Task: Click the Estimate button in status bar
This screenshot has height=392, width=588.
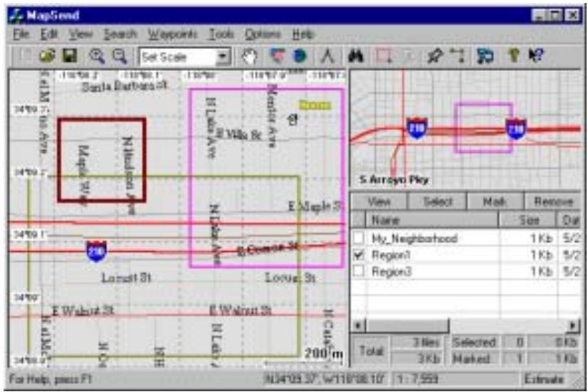Action: coord(544,379)
